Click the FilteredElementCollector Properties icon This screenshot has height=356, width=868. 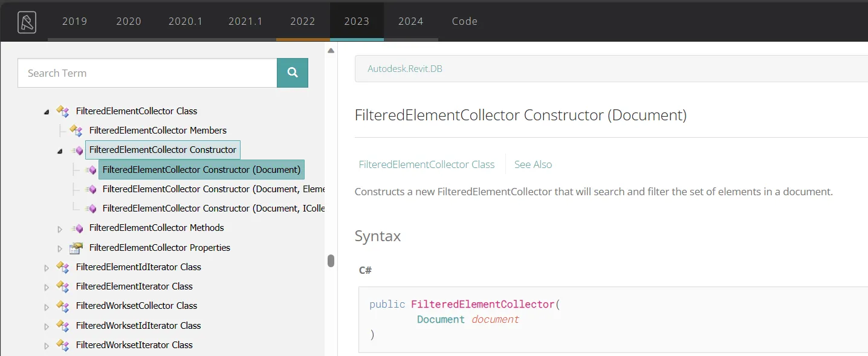click(x=76, y=248)
